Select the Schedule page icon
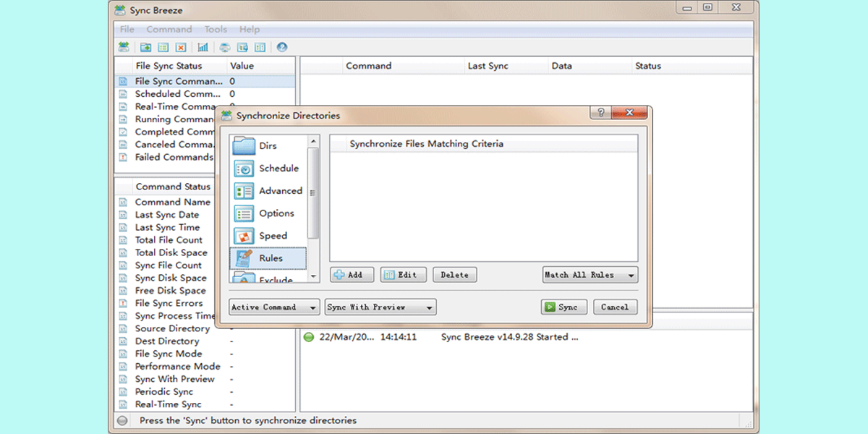The image size is (868, 434). point(244,169)
